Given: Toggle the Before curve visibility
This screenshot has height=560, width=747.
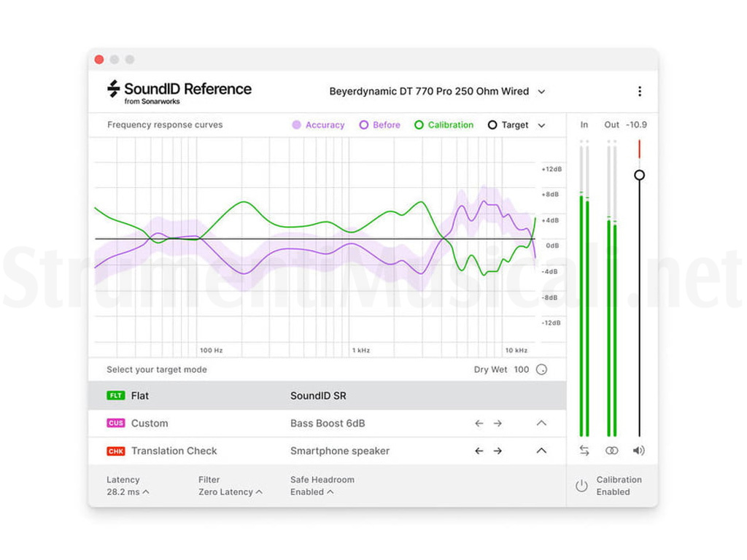Looking at the screenshot, I should pyautogui.click(x=380, y=125).
